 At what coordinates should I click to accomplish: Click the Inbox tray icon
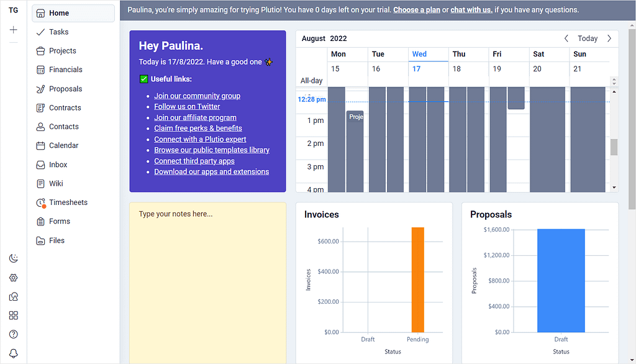[40, 165]
